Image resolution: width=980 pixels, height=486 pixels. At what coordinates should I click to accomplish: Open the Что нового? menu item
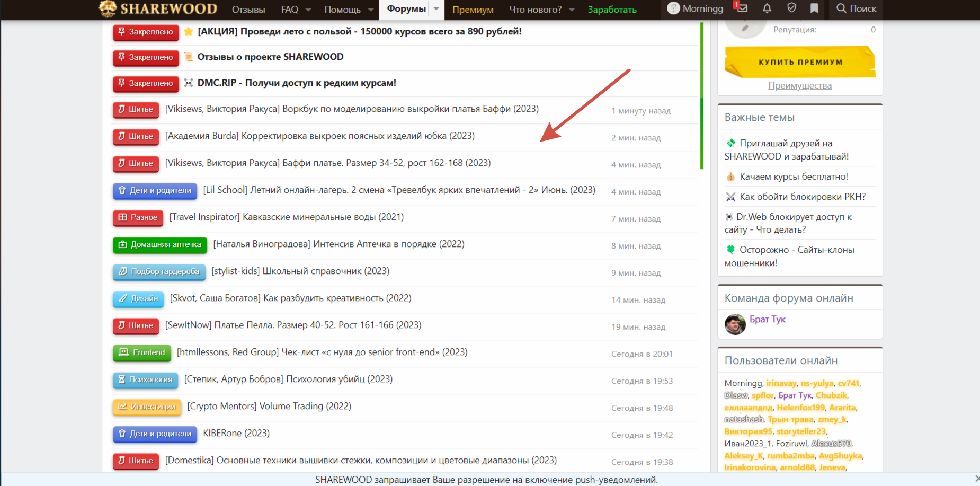(x=535, y=10)
